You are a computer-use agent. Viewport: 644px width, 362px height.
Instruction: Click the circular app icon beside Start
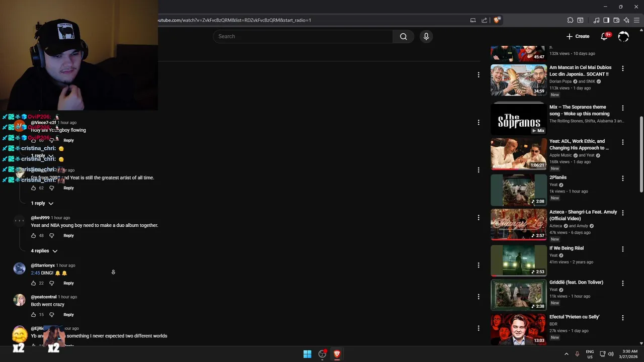[x=323, y=354]
